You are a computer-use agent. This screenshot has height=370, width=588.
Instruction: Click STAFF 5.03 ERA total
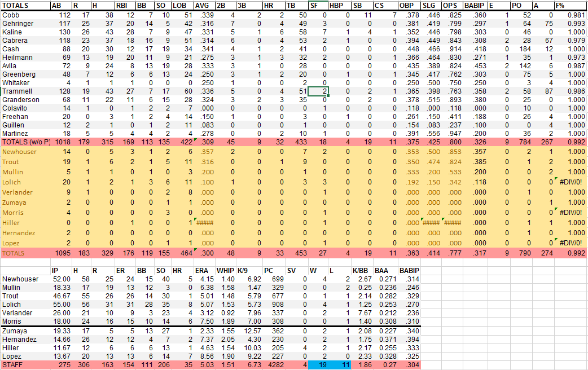[x=204, y=365]
